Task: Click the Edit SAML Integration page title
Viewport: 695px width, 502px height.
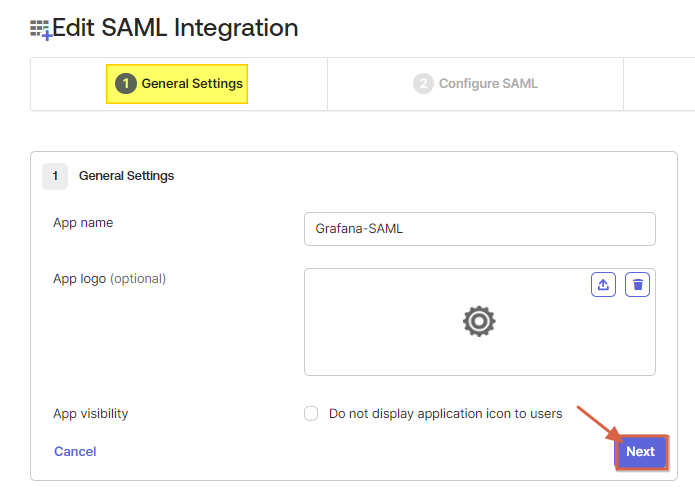Action: tap(175, 28)
